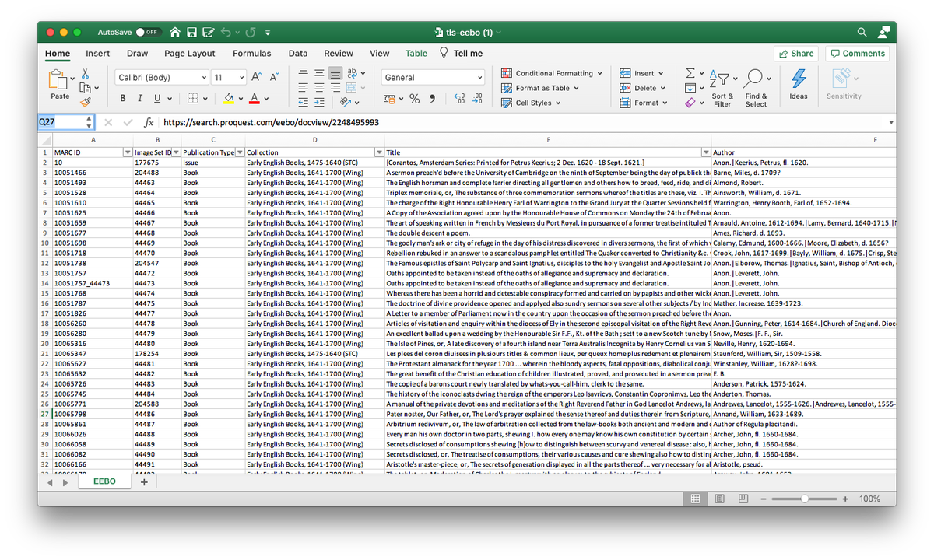Click the Comma Style icon
This screenshot has height=560, width=934.
pos(433,99)
